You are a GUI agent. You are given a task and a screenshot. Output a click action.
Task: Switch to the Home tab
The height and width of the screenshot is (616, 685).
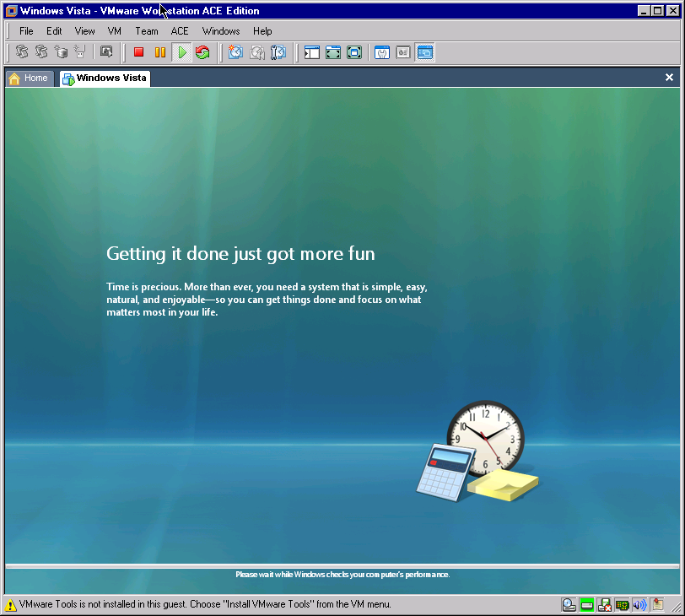click(x=30, y=78)
